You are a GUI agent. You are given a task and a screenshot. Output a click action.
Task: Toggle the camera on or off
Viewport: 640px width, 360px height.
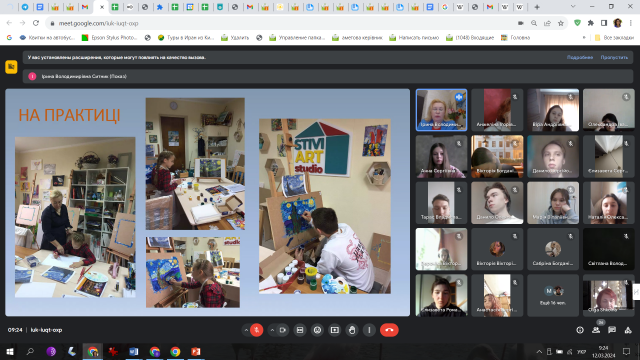[282, 330]
